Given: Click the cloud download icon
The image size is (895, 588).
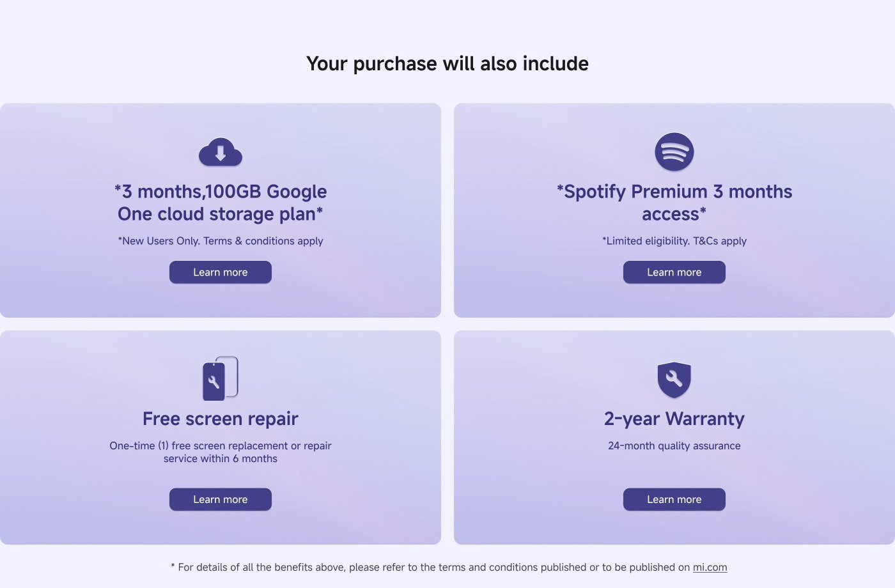Looking at the screenshot, I should coord(221,152).
